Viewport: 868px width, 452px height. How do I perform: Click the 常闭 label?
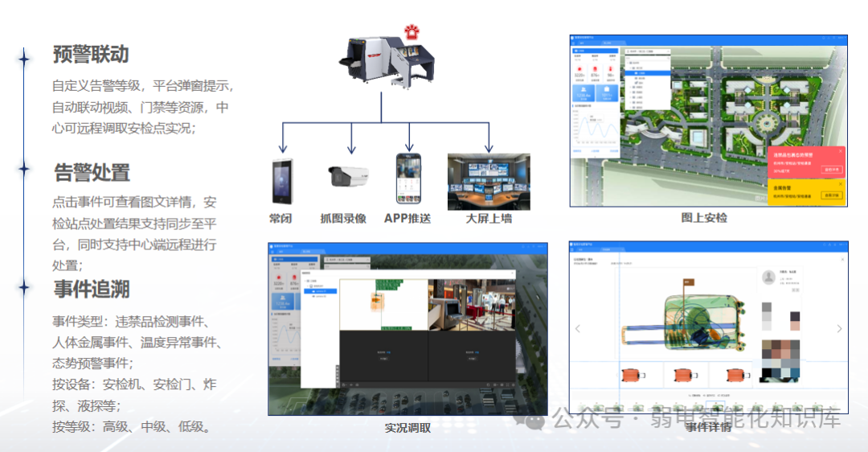coord(280,219)
